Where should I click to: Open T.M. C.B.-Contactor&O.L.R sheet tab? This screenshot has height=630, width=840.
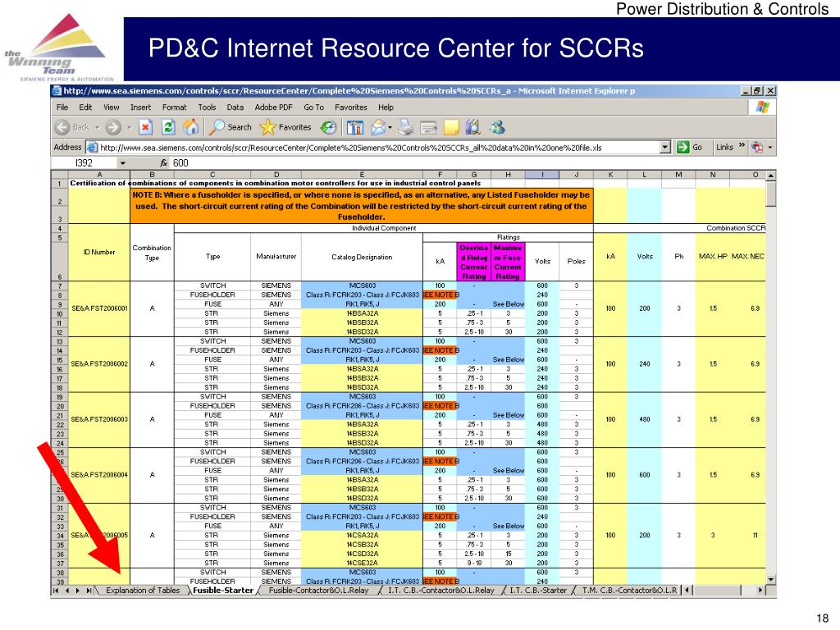[629, 591]
